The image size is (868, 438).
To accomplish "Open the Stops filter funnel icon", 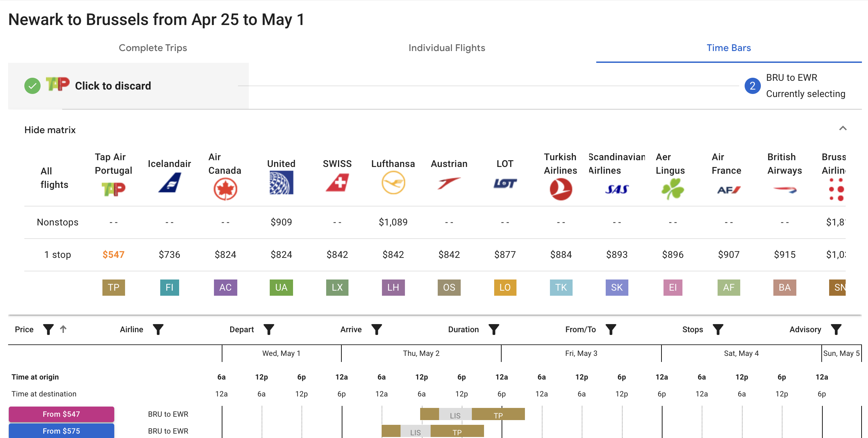I will coord(718,329).
